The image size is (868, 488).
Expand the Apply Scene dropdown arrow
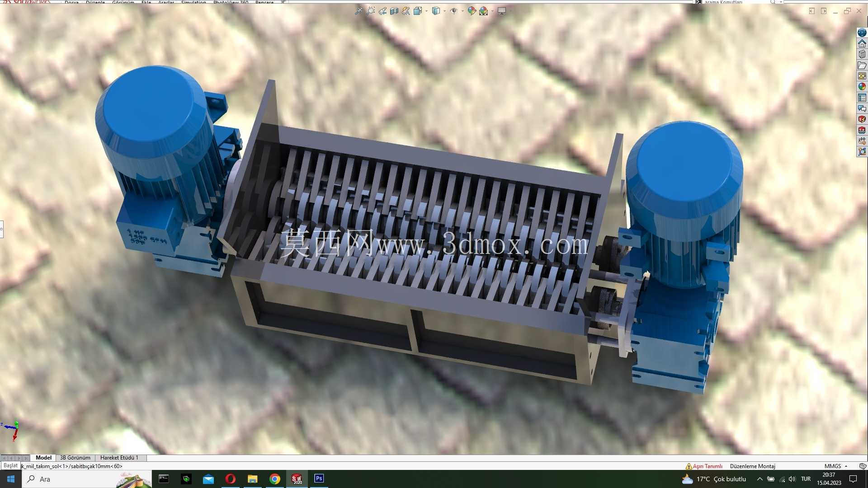pos(492,11)
